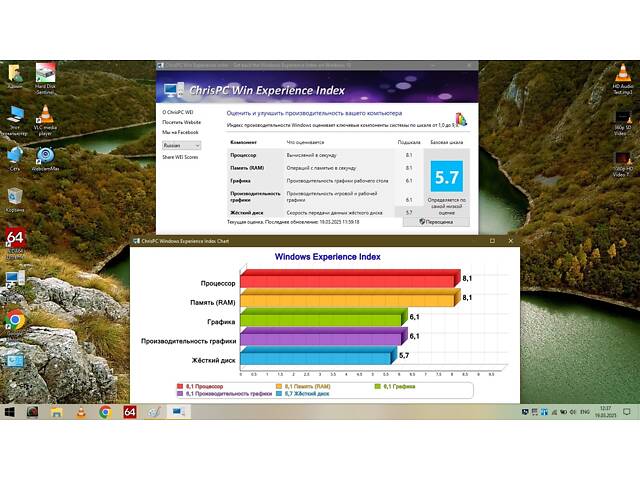Screen dimensions: 640x480
Task: Click the red Процессор legend swatch
Action: point(180,386)
